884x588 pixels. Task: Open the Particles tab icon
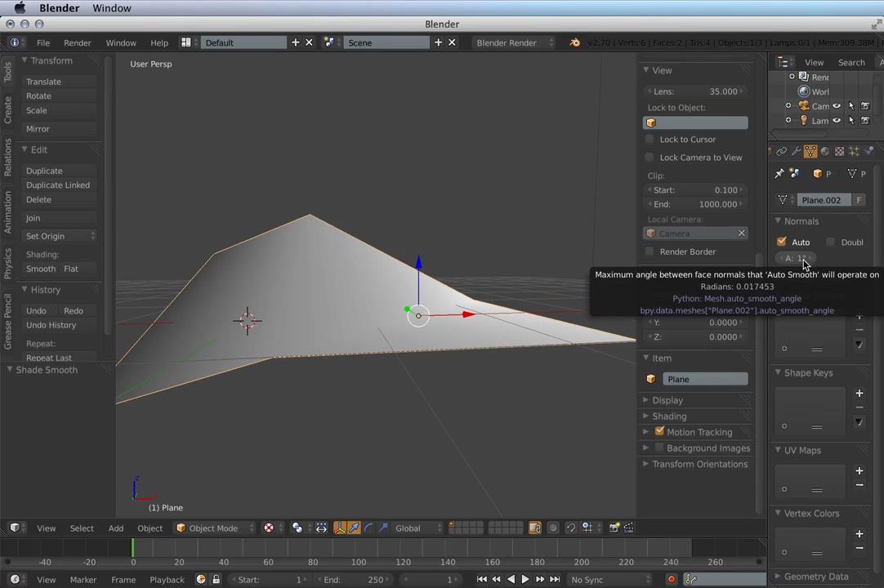854,151
